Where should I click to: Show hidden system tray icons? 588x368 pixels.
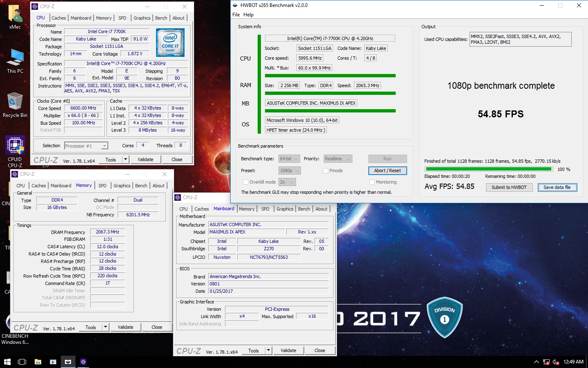pos(536,362)
